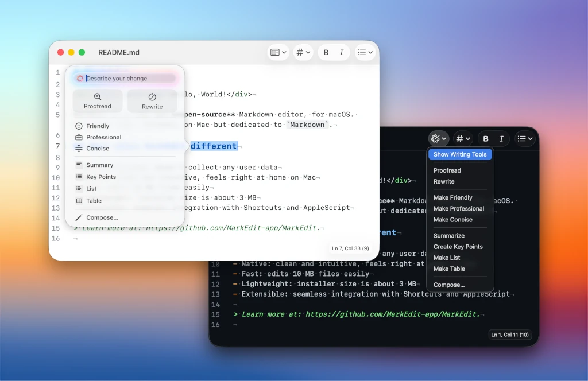
Task: Select Show Writing Tools menu entry
Action: coord(459,154)
